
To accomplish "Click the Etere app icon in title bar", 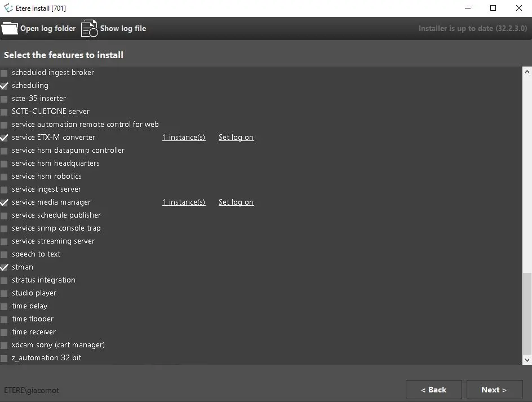I will tap(8, 8).
